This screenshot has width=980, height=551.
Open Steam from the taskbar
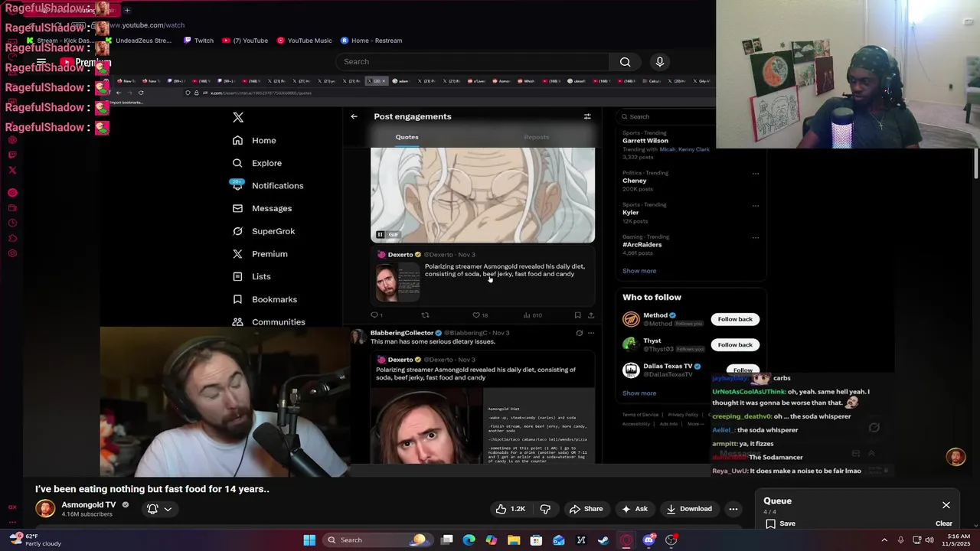[603, 540]
